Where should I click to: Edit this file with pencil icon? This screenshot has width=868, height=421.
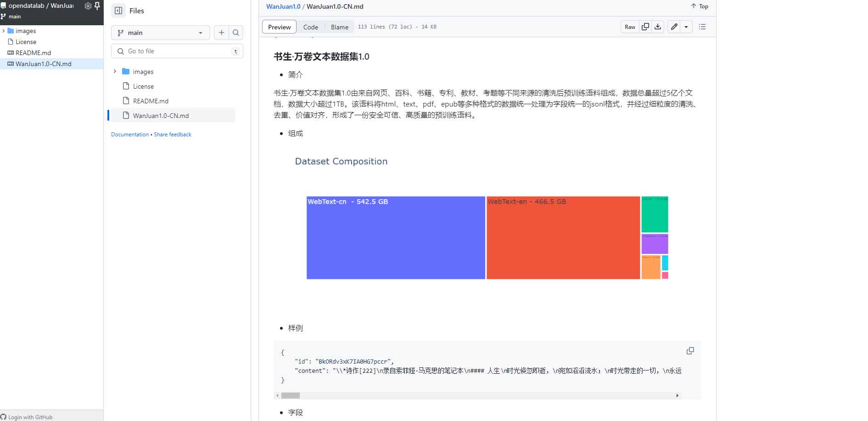(x=674, y=27)
